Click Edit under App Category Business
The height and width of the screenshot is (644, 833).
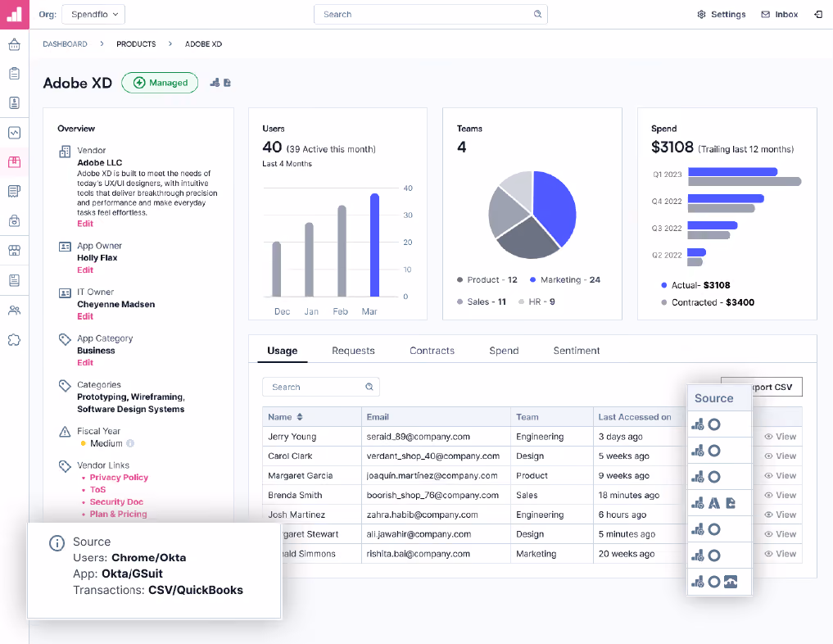click(85, 362)
